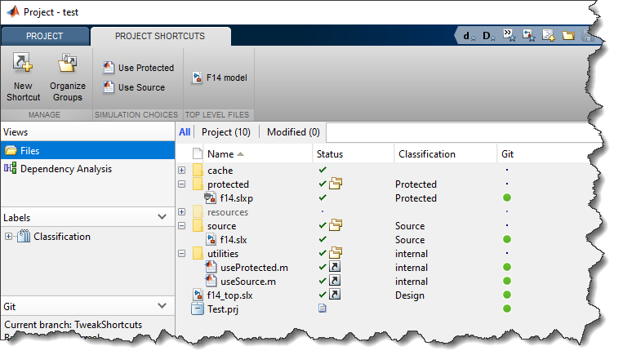Click the green Git status dot for f14.slx
The image size is (623, 364).
click(x=507, y=239)
